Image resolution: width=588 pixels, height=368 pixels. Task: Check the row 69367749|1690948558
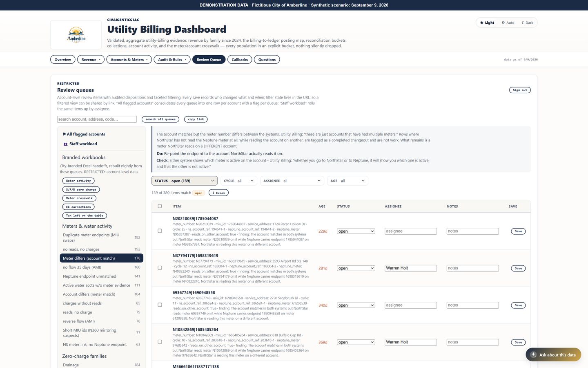click(x=160, y=305)
